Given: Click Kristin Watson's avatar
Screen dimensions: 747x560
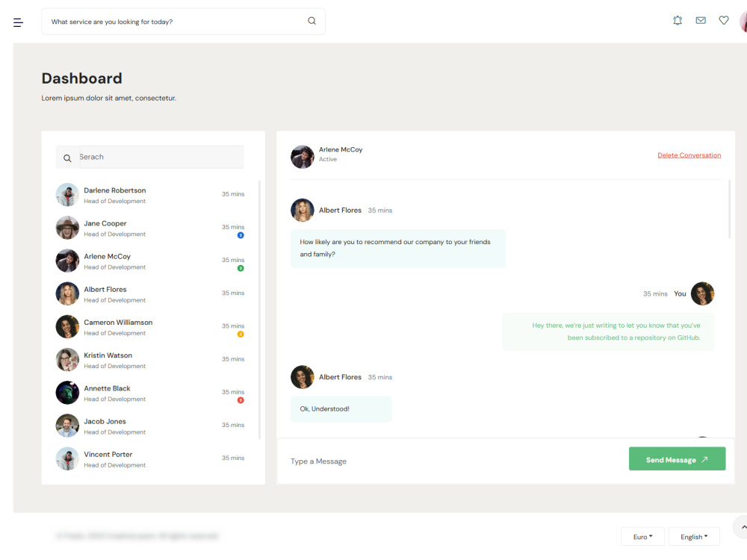Looking at the screenshot, I should (x=67, y=360).
